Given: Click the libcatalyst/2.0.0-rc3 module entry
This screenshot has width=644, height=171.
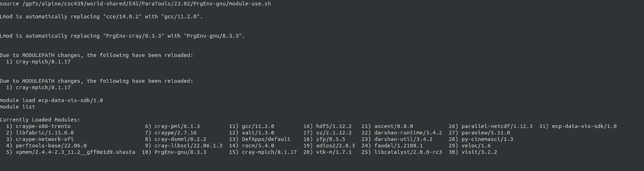Looking at the screenshot, I should [408, 152].
